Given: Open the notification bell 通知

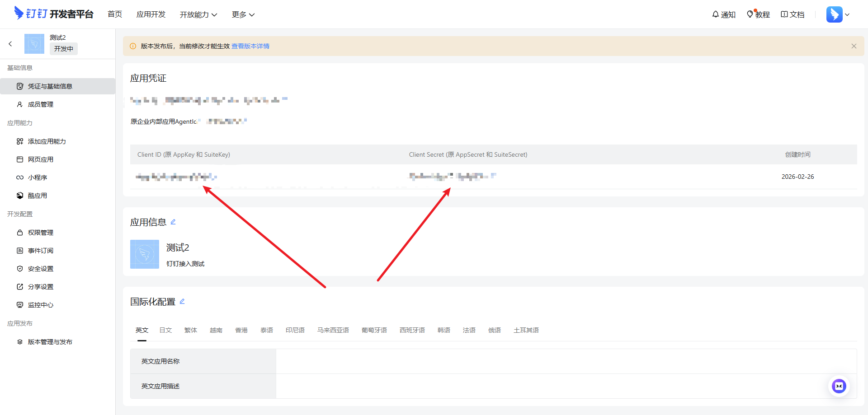Looking at the screenshot, I should click(723, 14).
